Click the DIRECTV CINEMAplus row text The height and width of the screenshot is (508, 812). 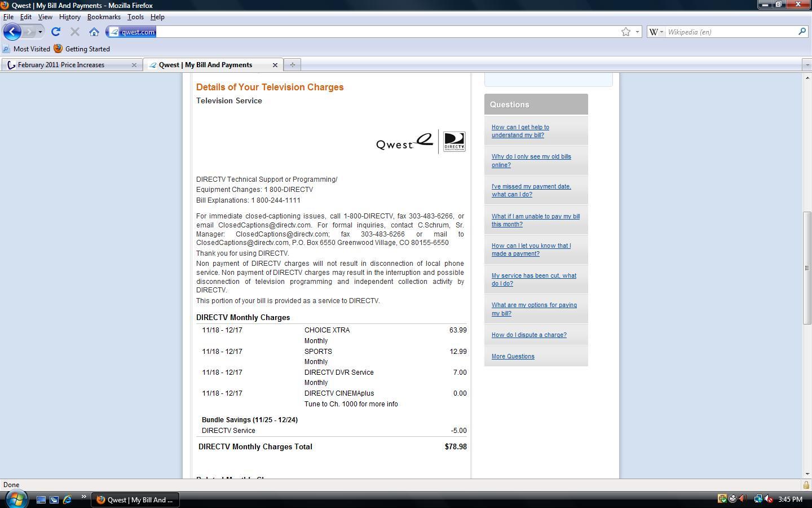pos(339,393)
